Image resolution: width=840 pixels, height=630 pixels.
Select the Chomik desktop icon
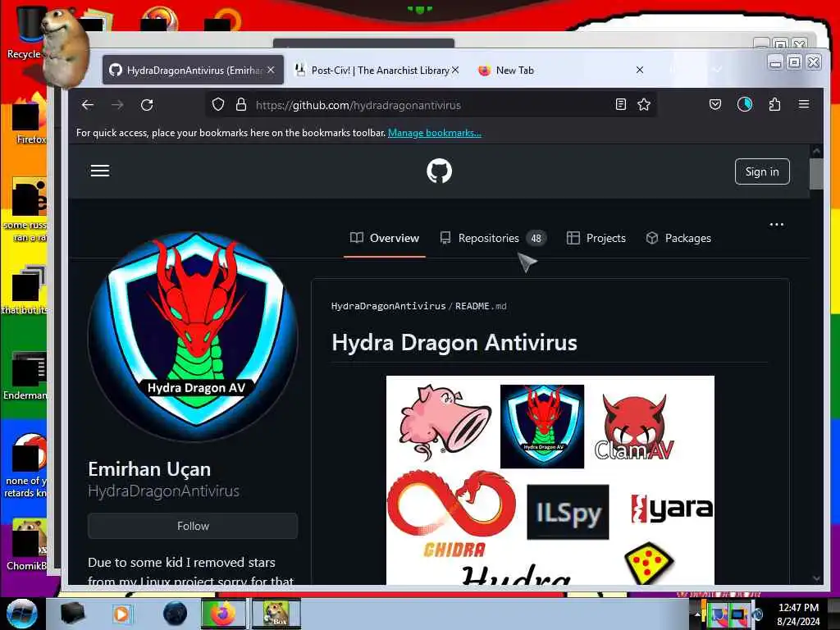(27, 545)
